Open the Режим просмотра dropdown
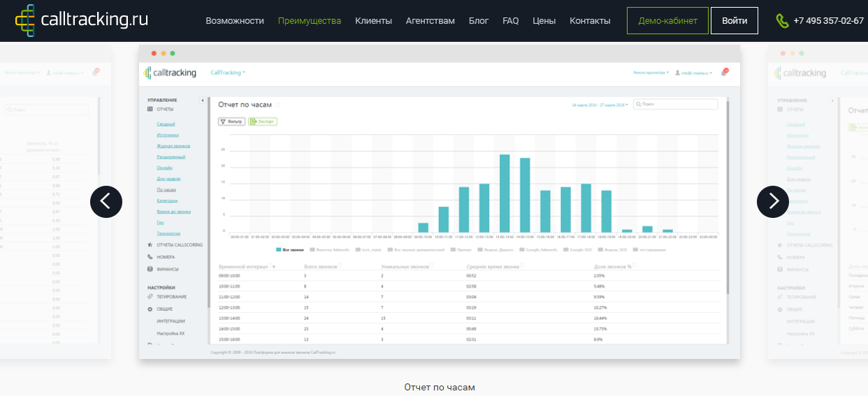The height and width of the screenshot is (396, 868). point(651,73)
